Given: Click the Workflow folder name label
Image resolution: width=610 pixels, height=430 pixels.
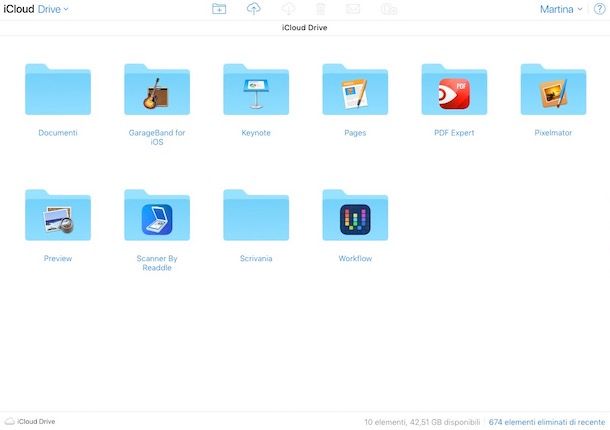Looking at the screenshot, I should coord(355,258).
